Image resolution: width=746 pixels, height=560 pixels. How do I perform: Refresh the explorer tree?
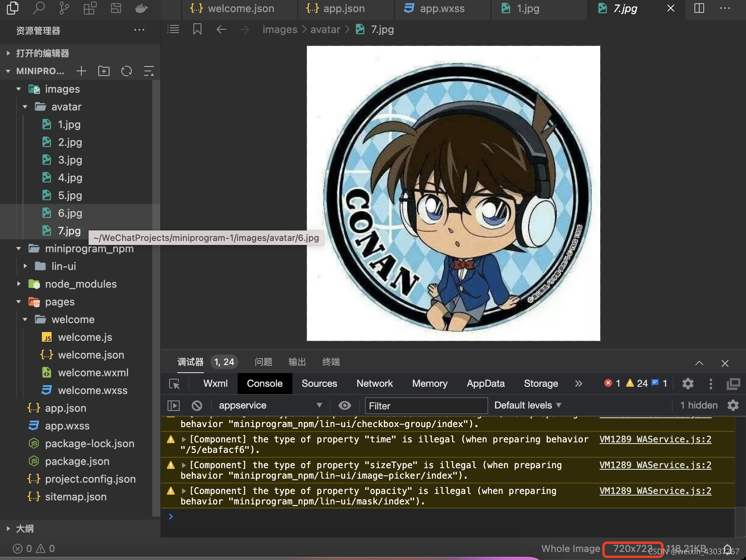coord(126,71)
